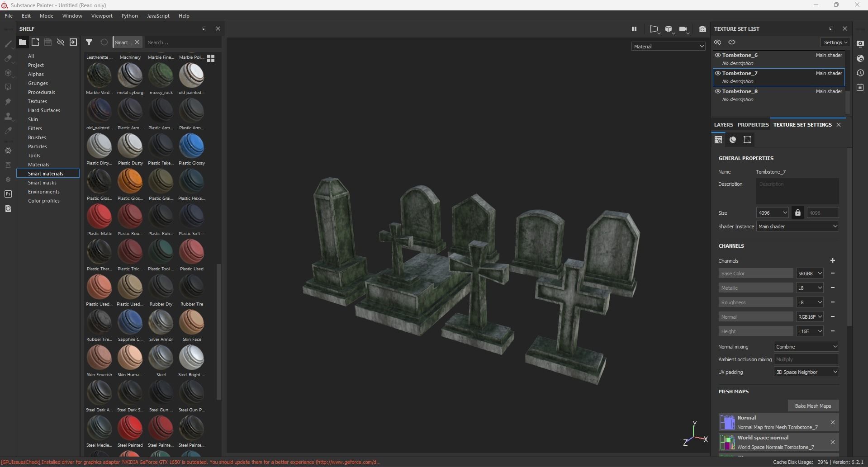Open the Display settings sidebar icon
The height and width of the screenshot is (467, 868).
click(860, 44)
